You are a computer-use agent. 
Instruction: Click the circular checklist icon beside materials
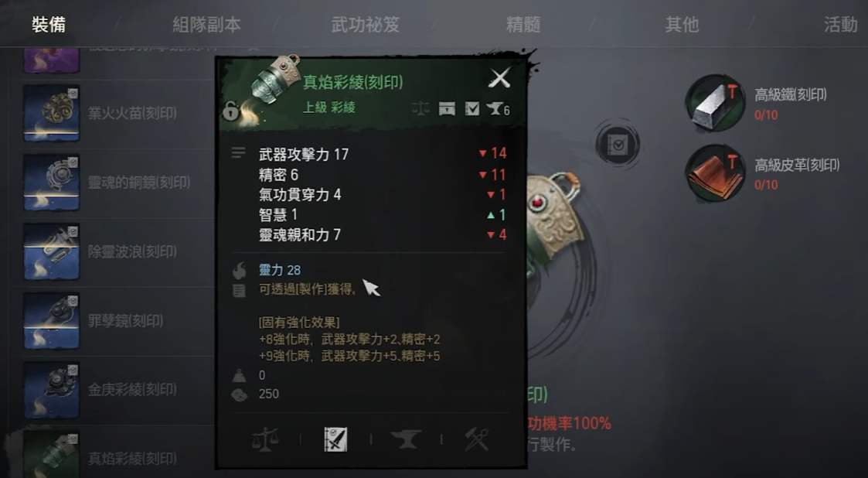tap(618, 145)
